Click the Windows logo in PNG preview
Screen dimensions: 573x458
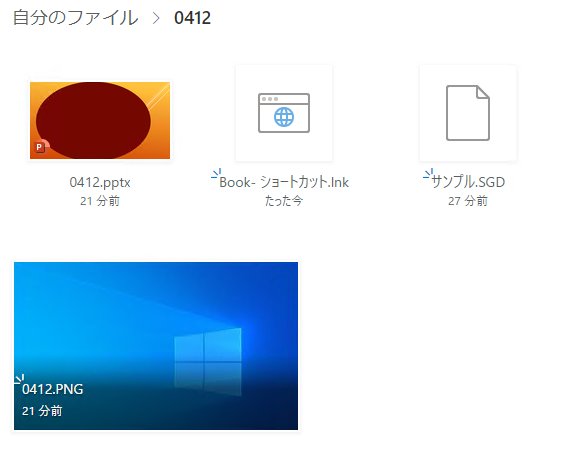tap(208, 345)
